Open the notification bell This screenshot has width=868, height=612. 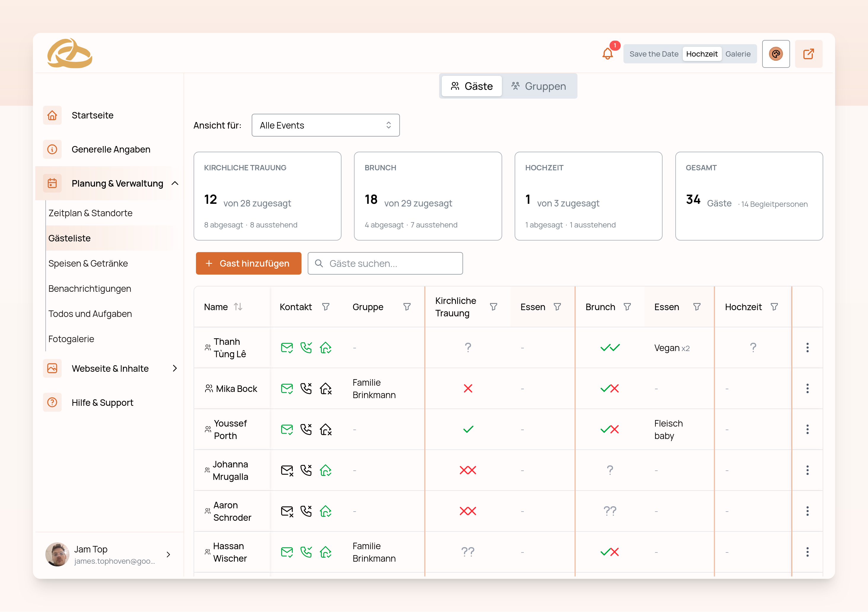pyautogui.click(x=607, y=54)
